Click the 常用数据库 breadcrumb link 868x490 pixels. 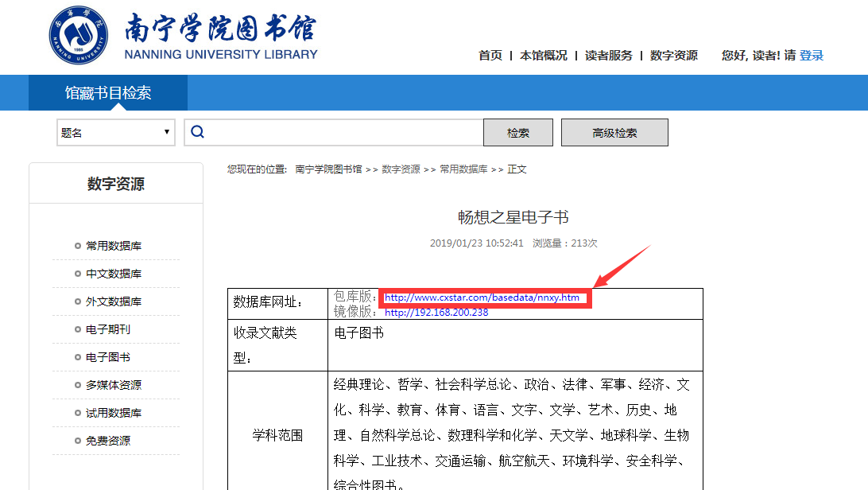[463, 169]
